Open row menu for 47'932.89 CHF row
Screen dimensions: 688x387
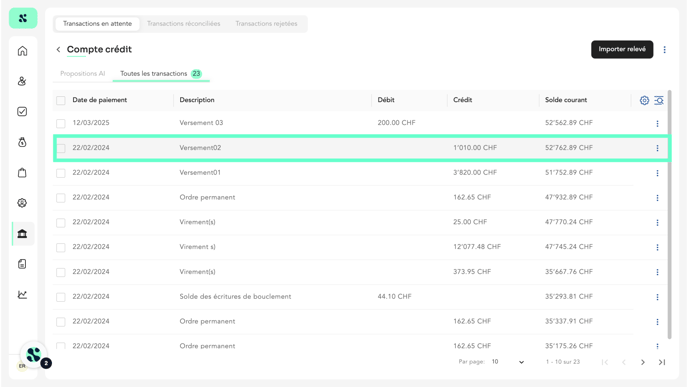657,198
